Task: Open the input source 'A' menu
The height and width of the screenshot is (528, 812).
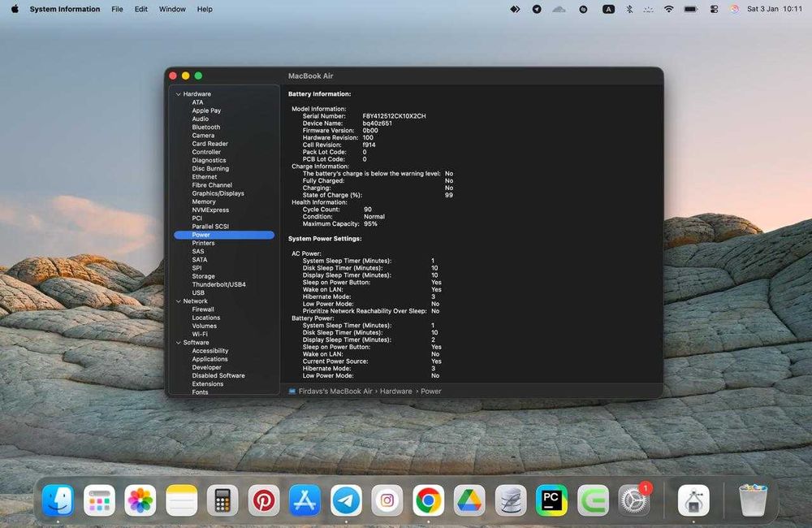Action: (x=608, y=9)
